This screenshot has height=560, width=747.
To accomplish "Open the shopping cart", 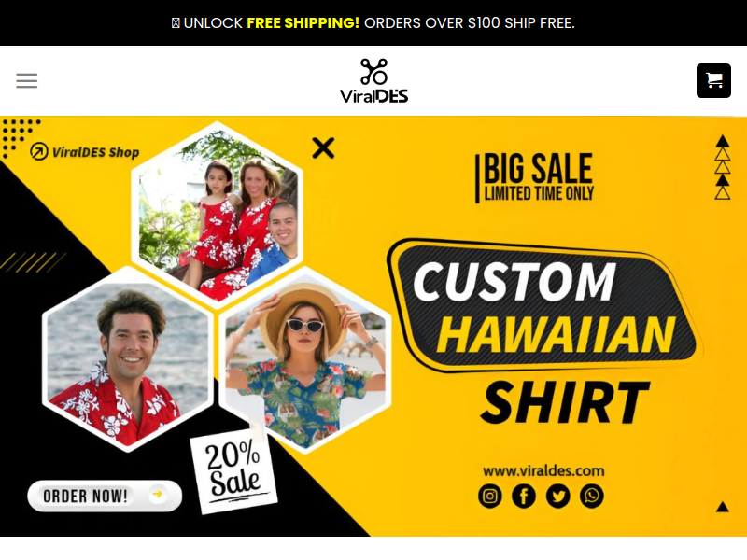I will pyautogui.click(x=713, y=80).
